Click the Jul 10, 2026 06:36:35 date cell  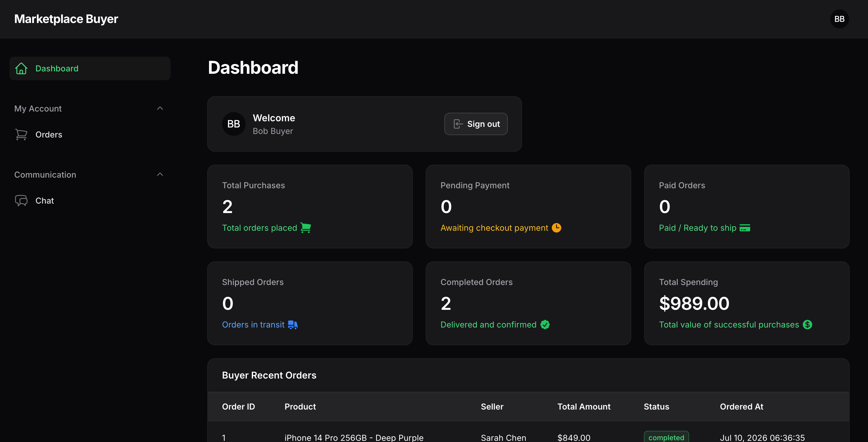click(x=762, y=438)
